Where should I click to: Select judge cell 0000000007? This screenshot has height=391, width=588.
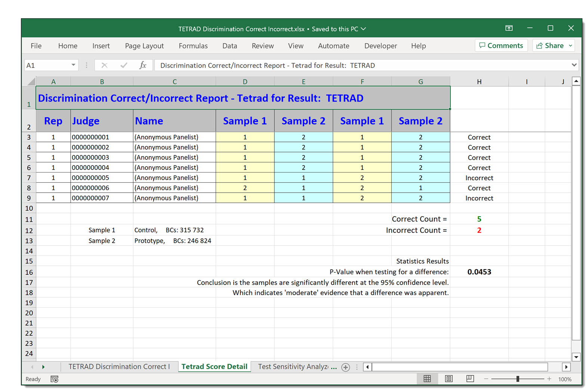(x=102, y=198)
